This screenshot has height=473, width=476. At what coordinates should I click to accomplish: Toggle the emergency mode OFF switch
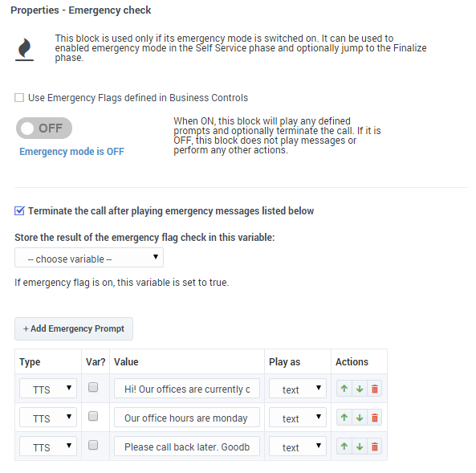pyautogui.click(x=44, y=128)
